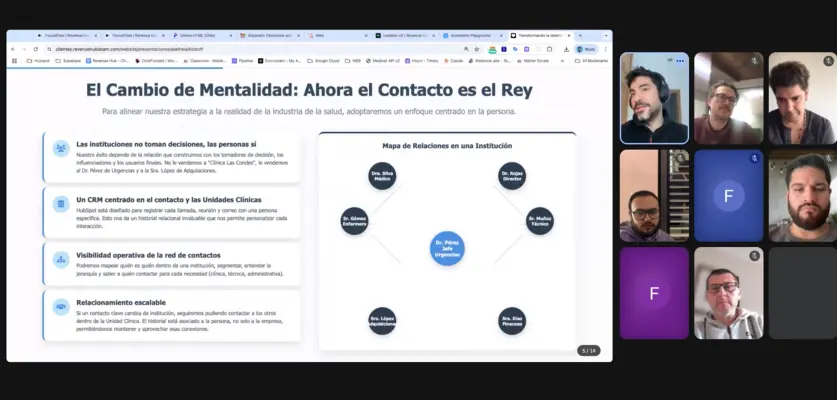
Task: Select the bearded man participant video tile
Action: click(x=803, y=195)
